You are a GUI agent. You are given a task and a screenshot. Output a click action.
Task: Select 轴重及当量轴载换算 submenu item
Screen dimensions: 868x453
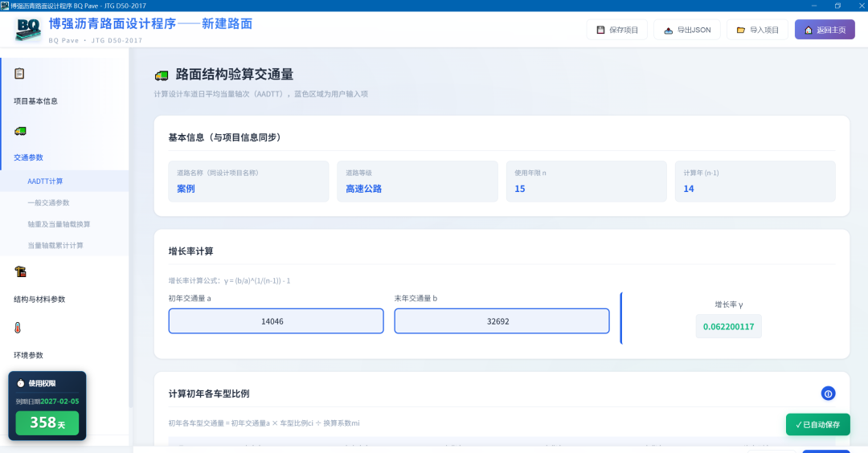[59, 224]
